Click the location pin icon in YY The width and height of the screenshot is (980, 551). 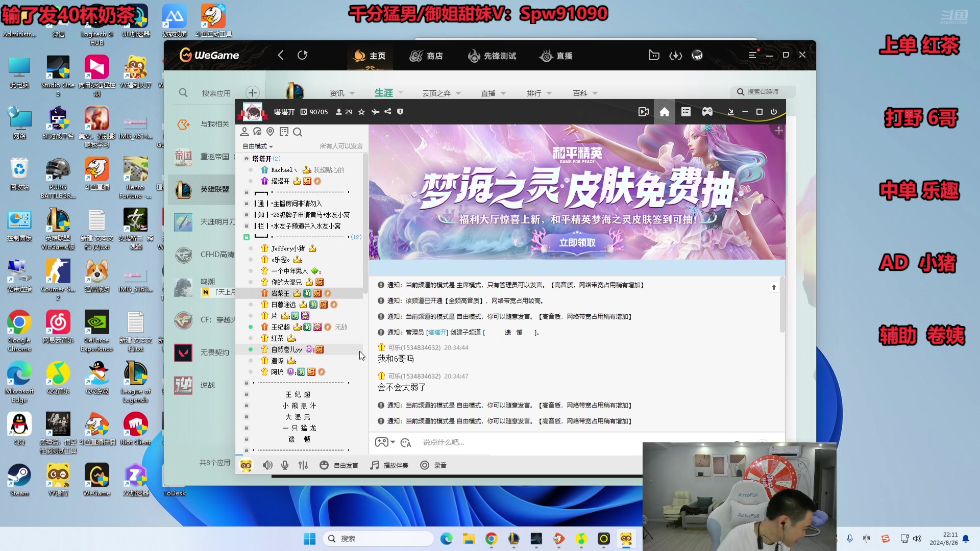click(x=271, y=132)
